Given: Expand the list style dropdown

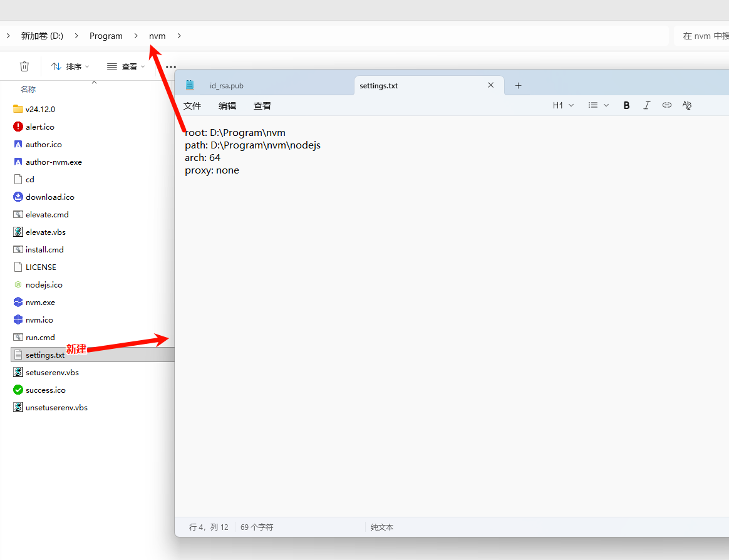Looking at the screenshot, I should pos(598,105).
